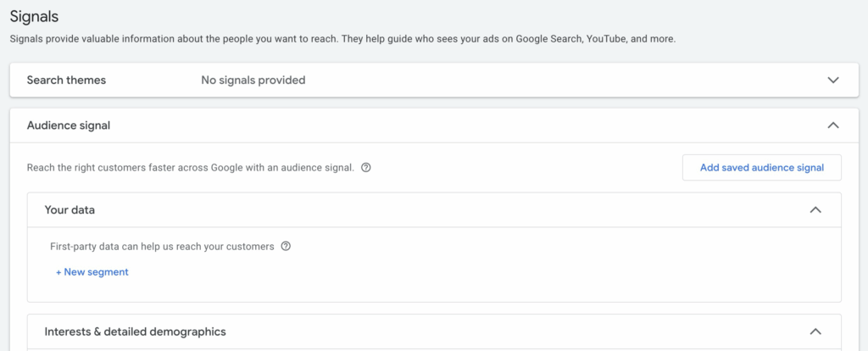Open help icon beside audience signal description

366,168
